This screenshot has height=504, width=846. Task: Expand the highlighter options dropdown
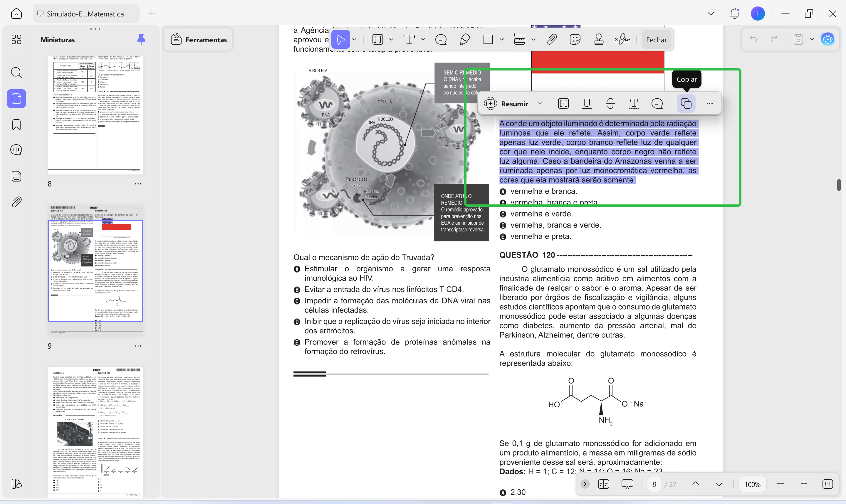coord(391,39)
